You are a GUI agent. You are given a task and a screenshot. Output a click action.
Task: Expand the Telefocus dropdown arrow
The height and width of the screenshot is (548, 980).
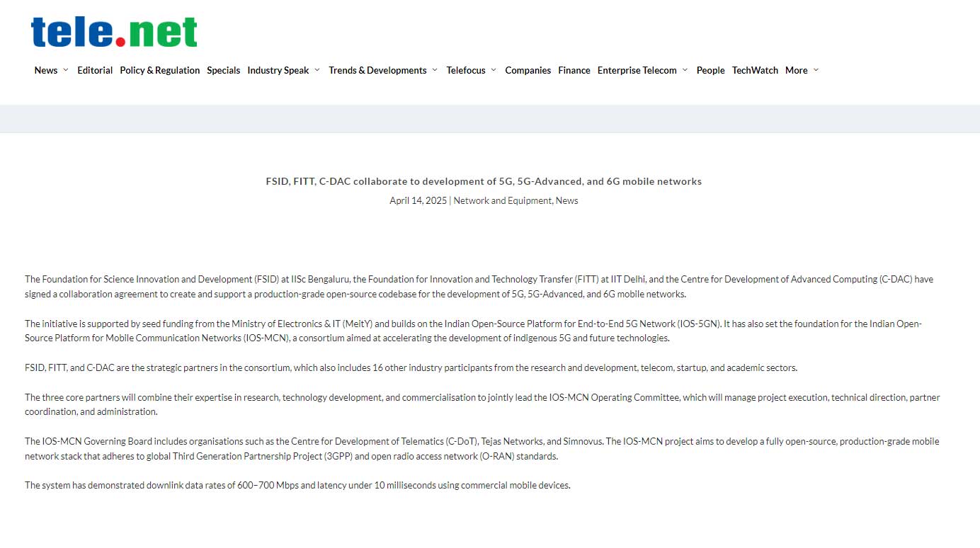[494, 70]
